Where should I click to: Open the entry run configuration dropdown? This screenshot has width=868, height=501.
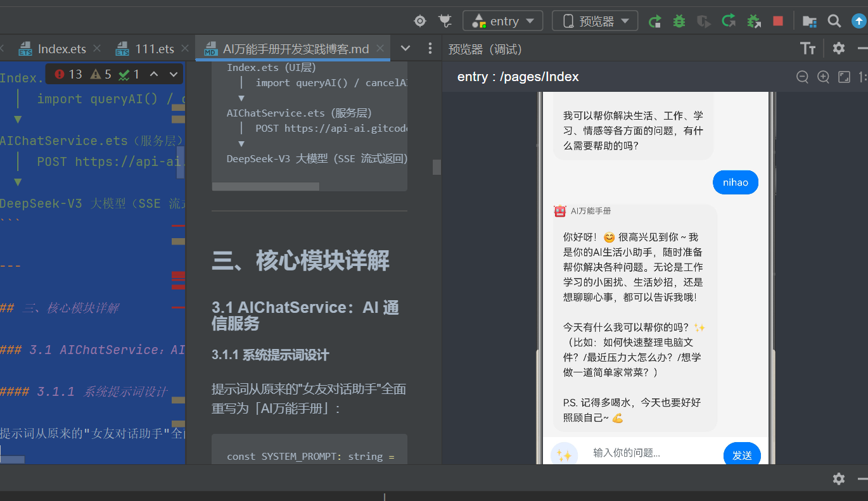[x=503, y=21]
